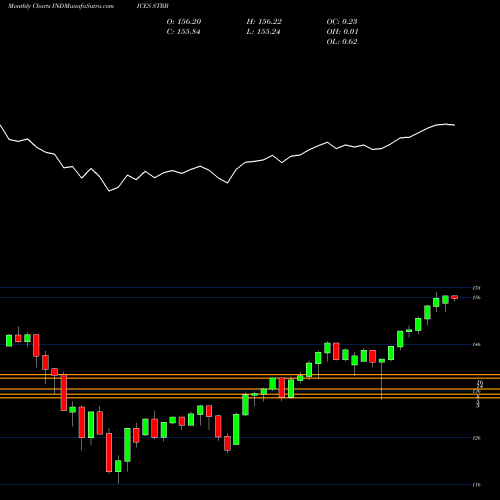Click the low value 'L: 155.24'
500x500 pixels.
263,32
